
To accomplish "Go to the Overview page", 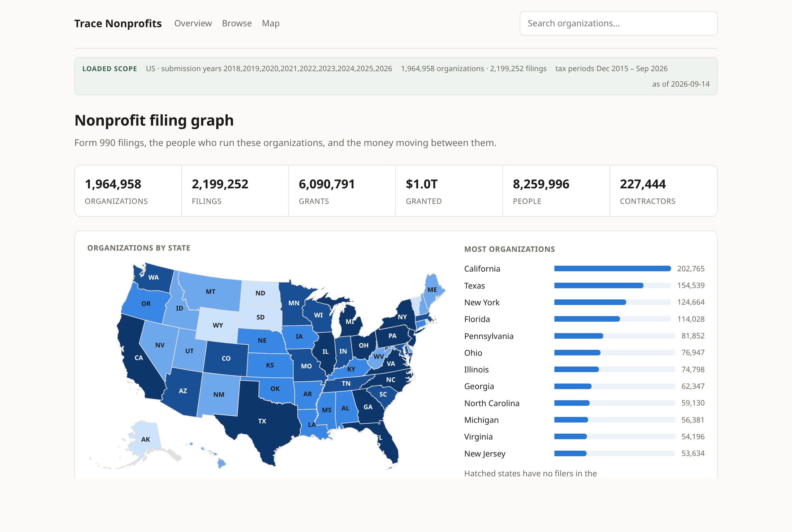I will pyautogui.click(x=193, y=24).
